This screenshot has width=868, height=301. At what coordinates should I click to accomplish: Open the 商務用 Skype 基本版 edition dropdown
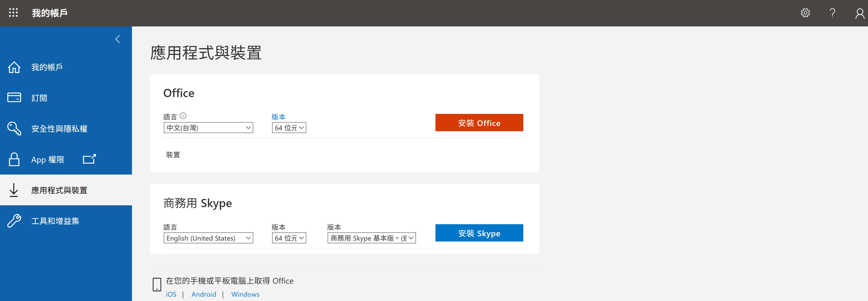[x=371, y=238]
